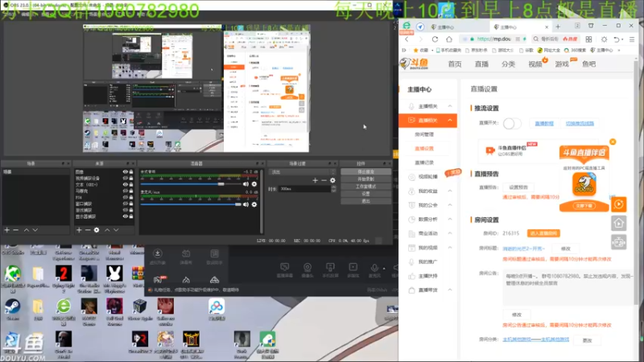Click the orange play floating button on page

619,204
